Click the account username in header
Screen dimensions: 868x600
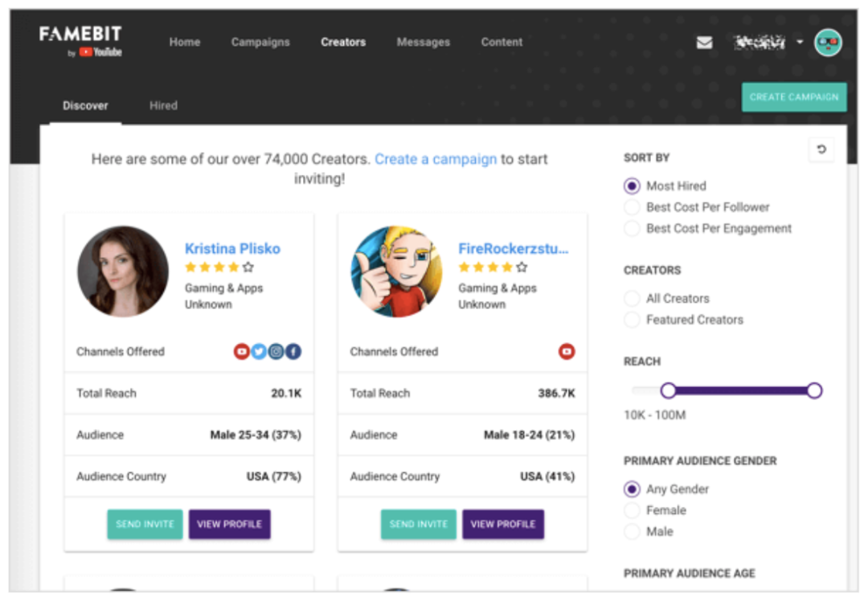point(759,42)
